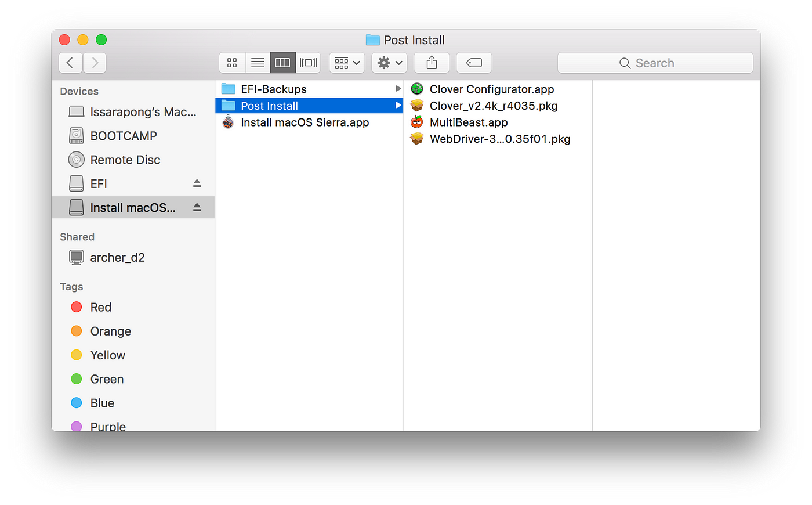This screenshot has width=812, height=505.
Task: Select the EFI volume in sidebar
Action: 133,183
